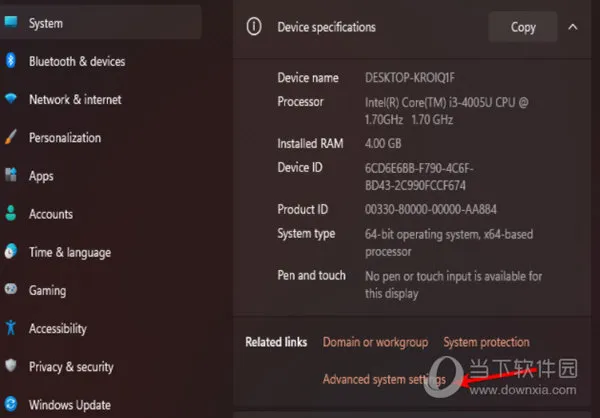
Task: Click the Gaming controller icon
Action: pyautogui.click(x=11, y=289)
